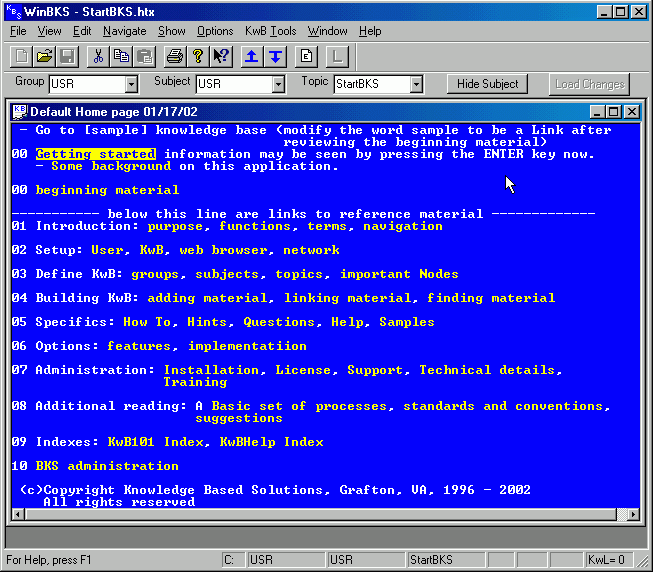The image size is (653, 572).
Task: Open the Navigate menu
Action: [x=125, y=31]
